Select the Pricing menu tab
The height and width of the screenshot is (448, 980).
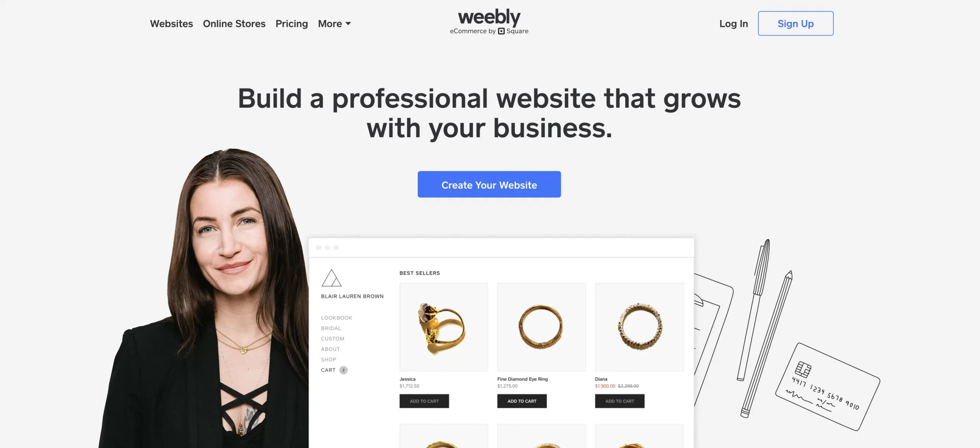pos(291,23)
